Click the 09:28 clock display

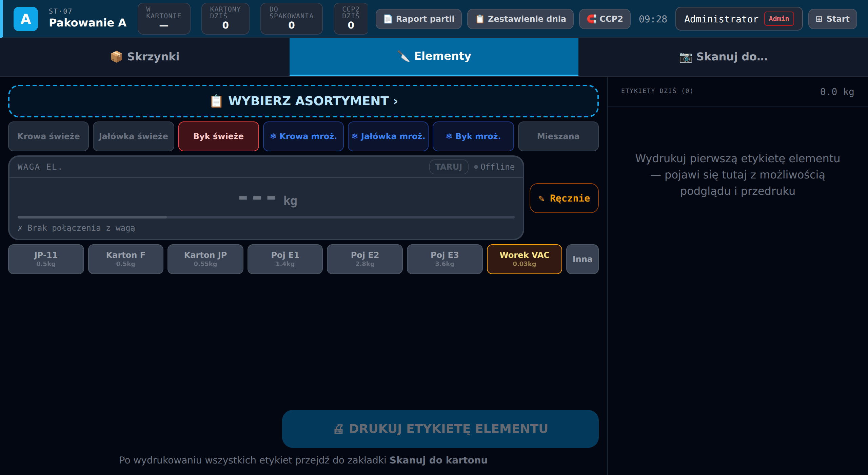[x=653, y=19]
